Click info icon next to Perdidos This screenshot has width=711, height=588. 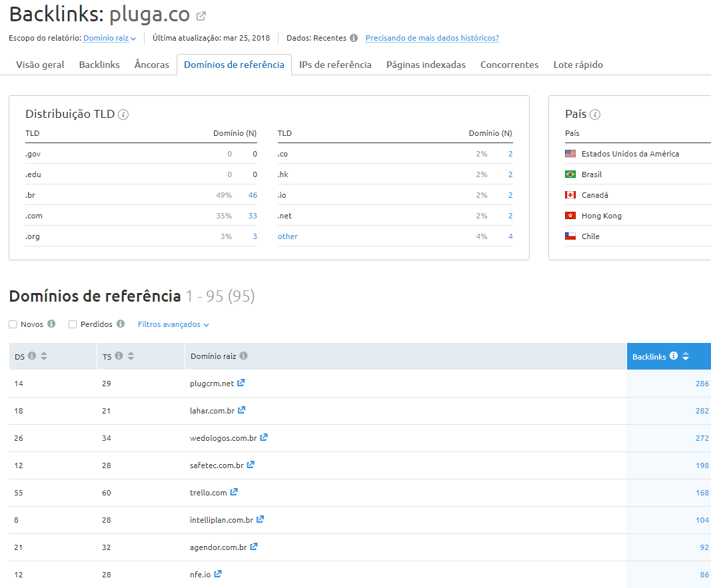[x=121, y=324]
